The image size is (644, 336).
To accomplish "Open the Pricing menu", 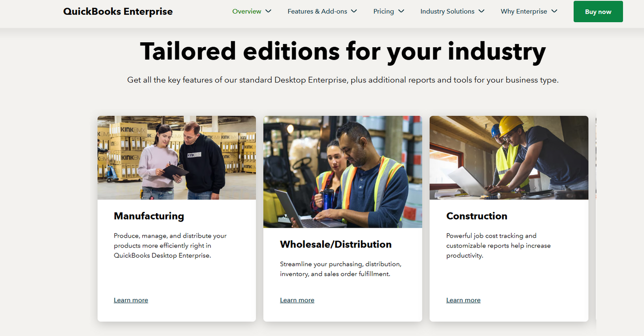I will pyautogui.click(x=384, y=12).
